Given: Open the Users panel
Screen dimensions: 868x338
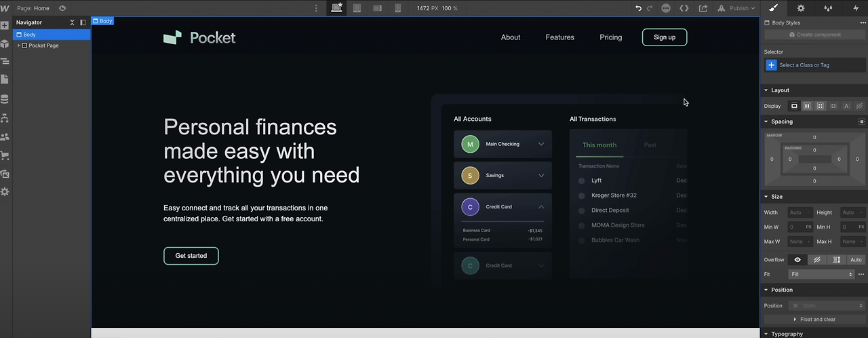Looking at the screenshot, I should coord(5,136).
